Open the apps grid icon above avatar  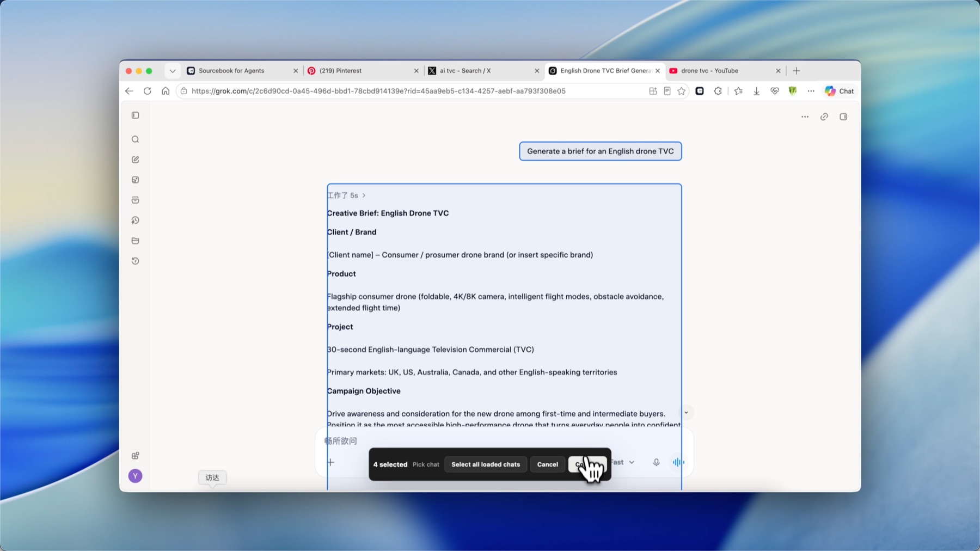(136, 456)
